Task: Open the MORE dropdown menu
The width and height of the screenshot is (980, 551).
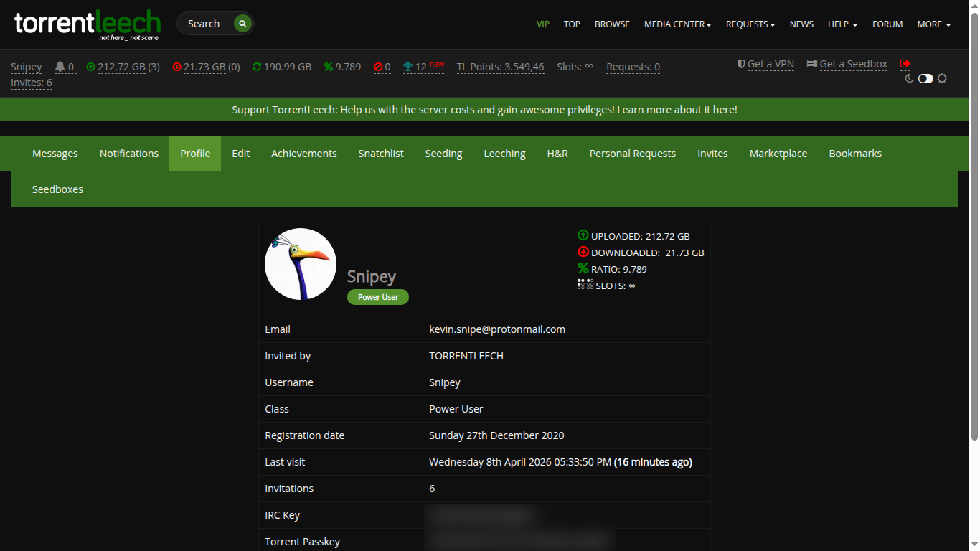Action: (934, 24)
